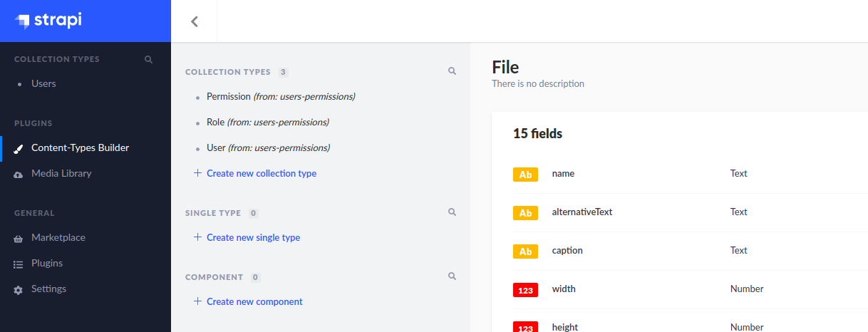
Task: Click the Settings gear icon
Action: (19, 289)
